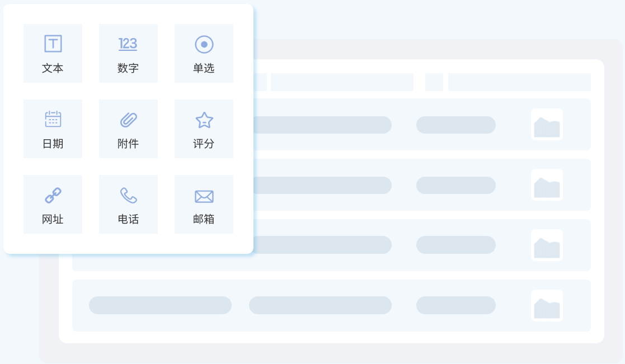Pick the 单选 single-select radio icon
The width and height of the screenshot is (625, 364).
tap(204, 44)
